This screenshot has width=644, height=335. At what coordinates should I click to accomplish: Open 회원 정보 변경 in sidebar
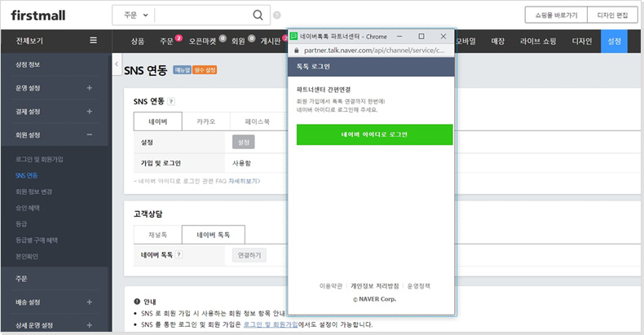coord(33,192)
